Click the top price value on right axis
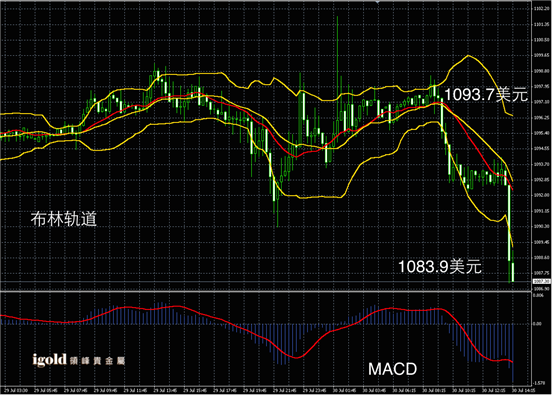552x395 pixels. [x=541, y=9]
